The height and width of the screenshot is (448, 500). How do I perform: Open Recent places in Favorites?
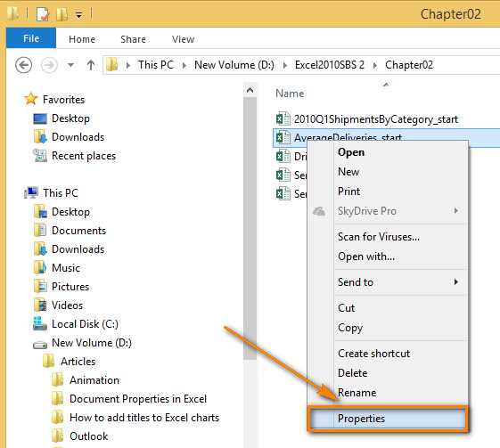pos(84,156)
